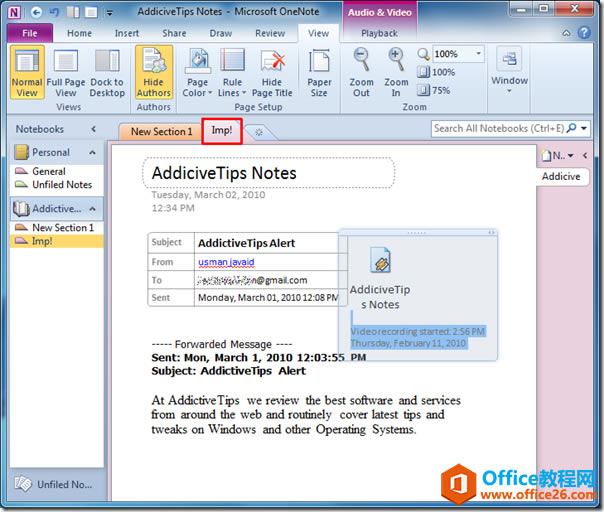This screenshot has width=604, height=512.
Task: Set zoom to 100% preset
Action: click(x=436, y=72)
